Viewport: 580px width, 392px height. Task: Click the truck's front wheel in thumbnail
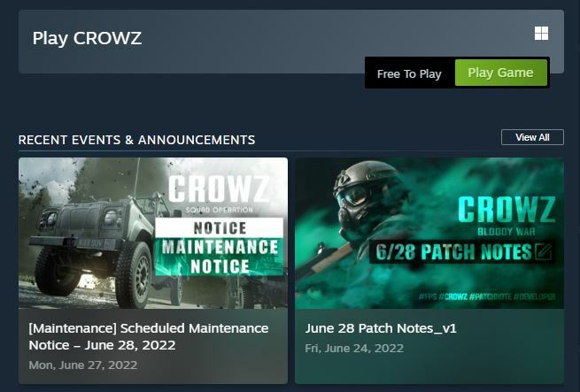[134, 275]
